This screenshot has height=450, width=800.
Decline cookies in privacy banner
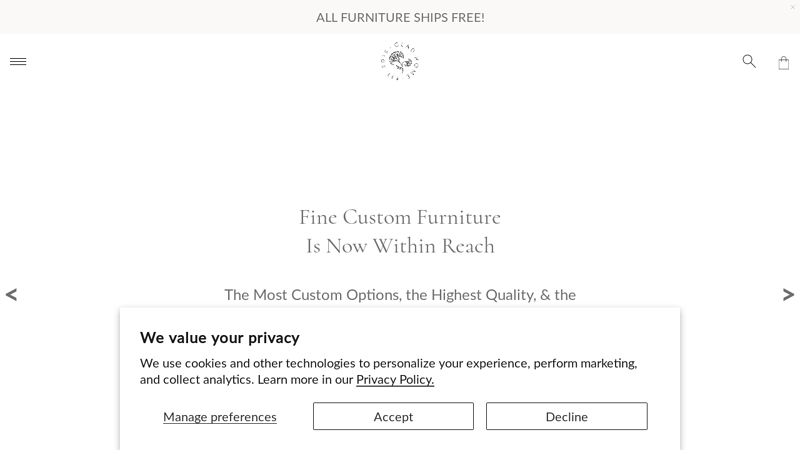pos(567,416)
